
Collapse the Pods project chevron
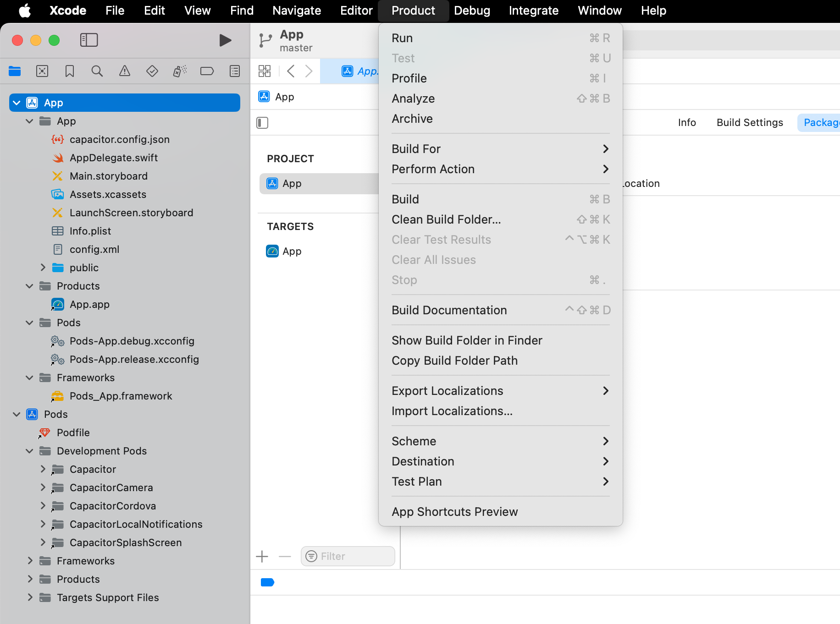pos(17,414)
